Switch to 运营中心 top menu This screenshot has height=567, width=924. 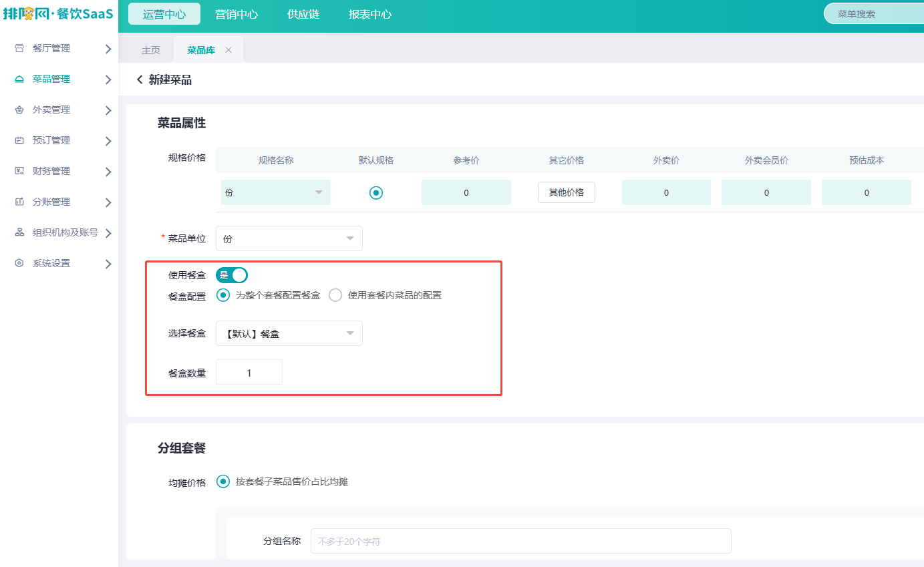[x=164, y=14]
